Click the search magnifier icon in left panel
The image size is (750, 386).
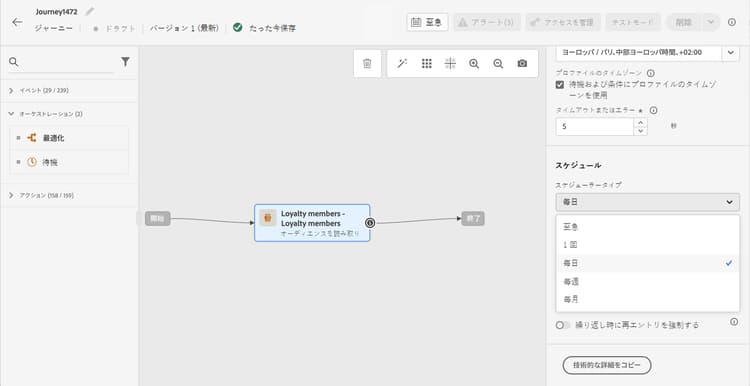click(14, 62)
